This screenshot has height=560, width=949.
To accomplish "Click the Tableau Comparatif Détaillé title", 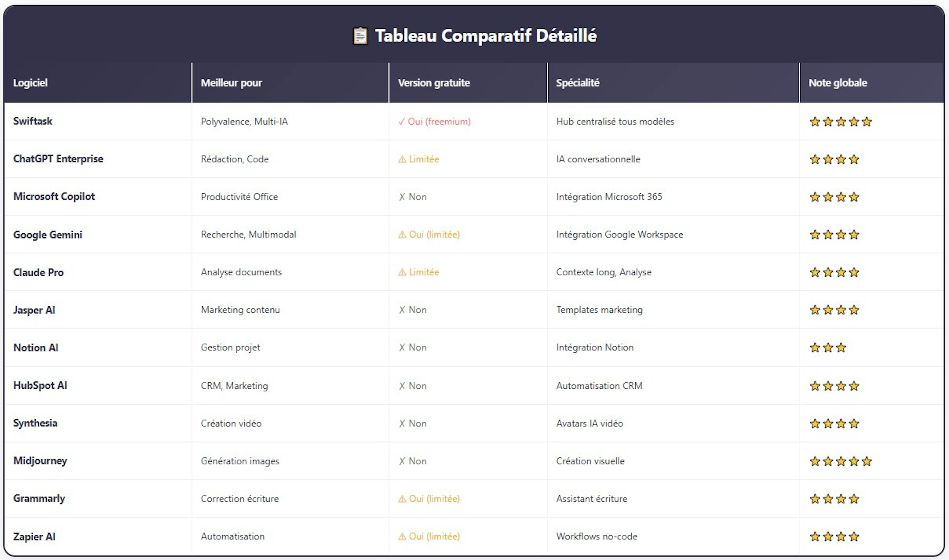I will (x=486, y=36).
